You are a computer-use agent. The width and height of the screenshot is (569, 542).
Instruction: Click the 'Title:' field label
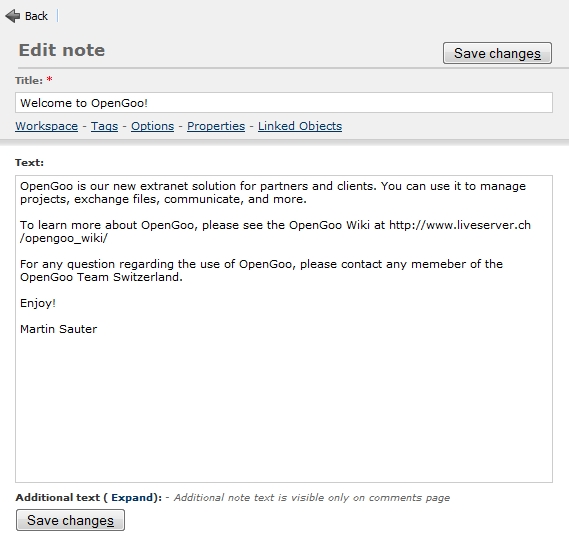[x=29, y=81]
